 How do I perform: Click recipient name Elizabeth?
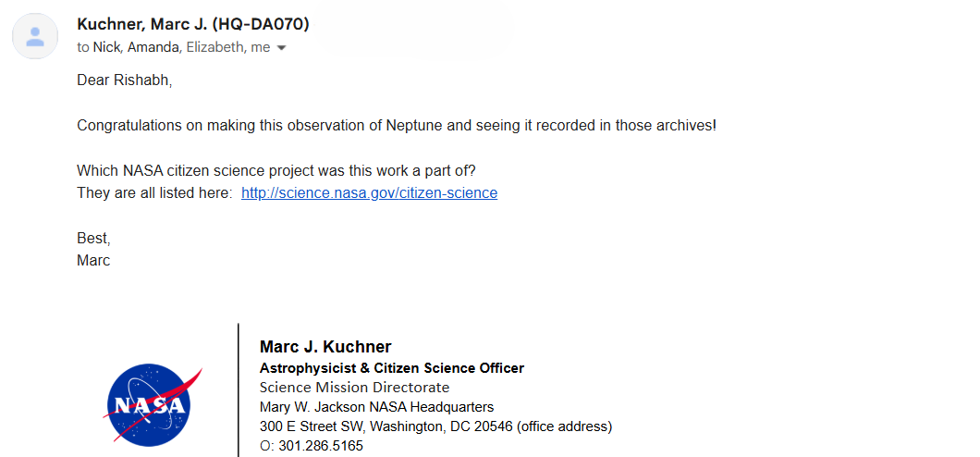(x=215, y=47)
